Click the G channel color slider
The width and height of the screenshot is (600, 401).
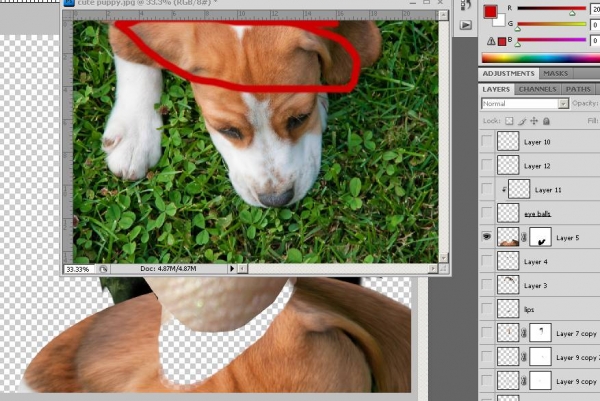click(551, 24)
